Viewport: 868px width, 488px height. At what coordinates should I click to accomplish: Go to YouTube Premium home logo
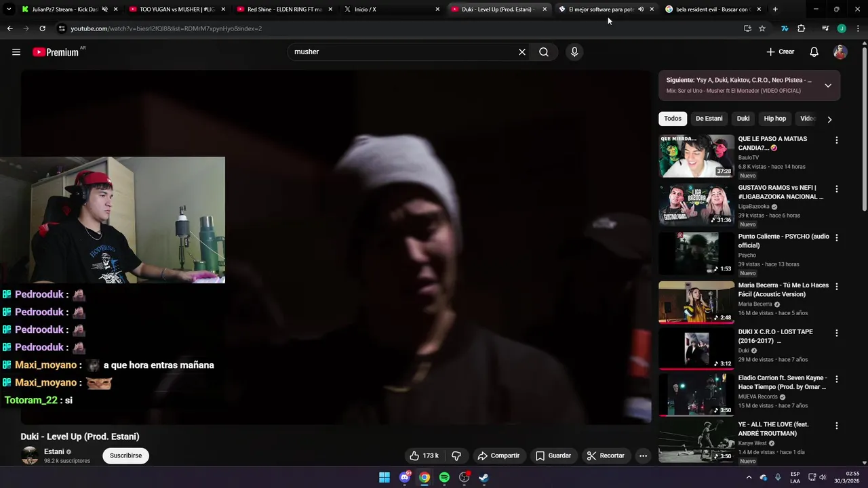coord(56,52)
